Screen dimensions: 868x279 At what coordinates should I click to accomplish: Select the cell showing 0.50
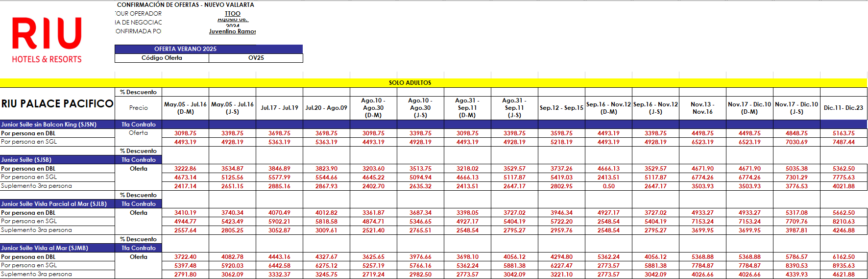coord(609,186)
